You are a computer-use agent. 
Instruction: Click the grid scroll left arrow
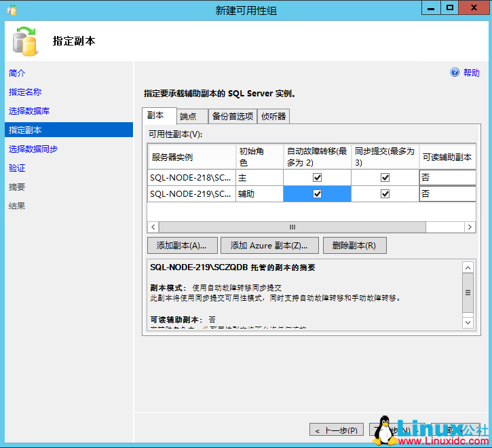(153, 227)
